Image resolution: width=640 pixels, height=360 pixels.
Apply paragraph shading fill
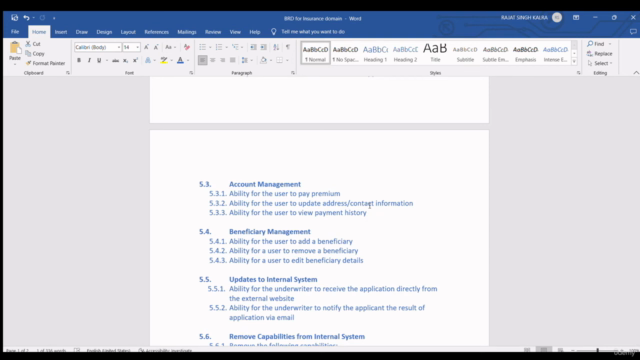click(x=263, y=60)
